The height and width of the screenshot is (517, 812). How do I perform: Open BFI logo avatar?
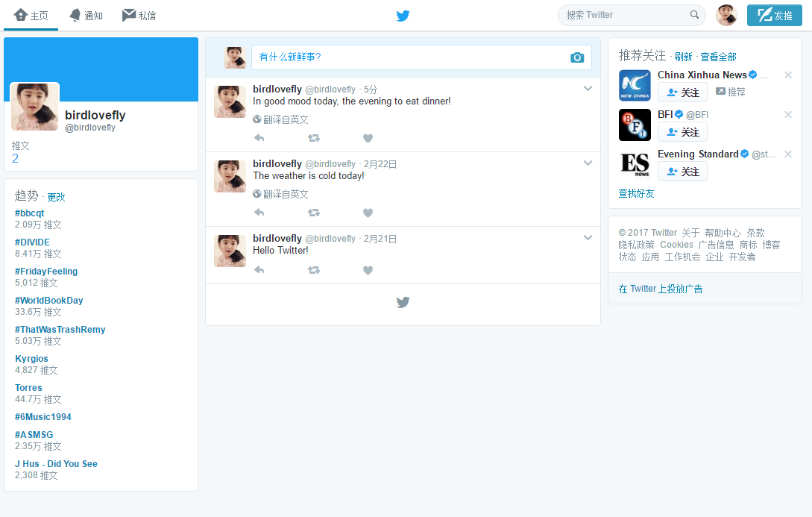(x=635, y=125)
